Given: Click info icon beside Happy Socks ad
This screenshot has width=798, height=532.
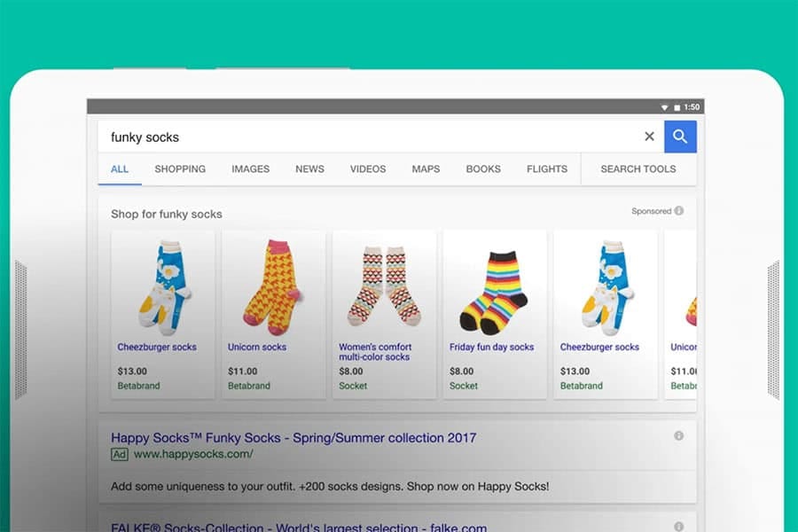Looking at the screenshot, I should pyautogui.click(x=678, y=435).
